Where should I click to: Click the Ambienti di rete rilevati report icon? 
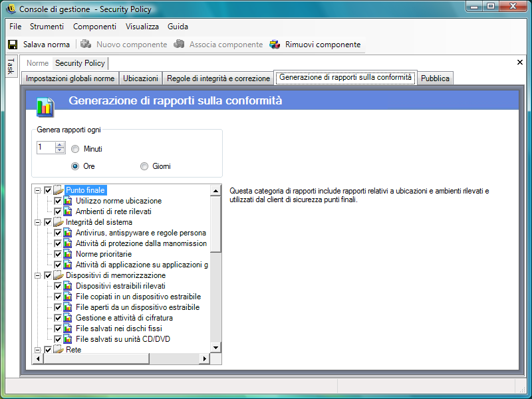[x=68, y=211]
